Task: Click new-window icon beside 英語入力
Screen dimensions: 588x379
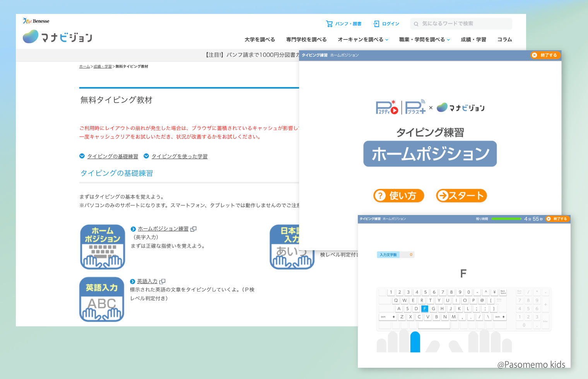Action: [162, 282]
